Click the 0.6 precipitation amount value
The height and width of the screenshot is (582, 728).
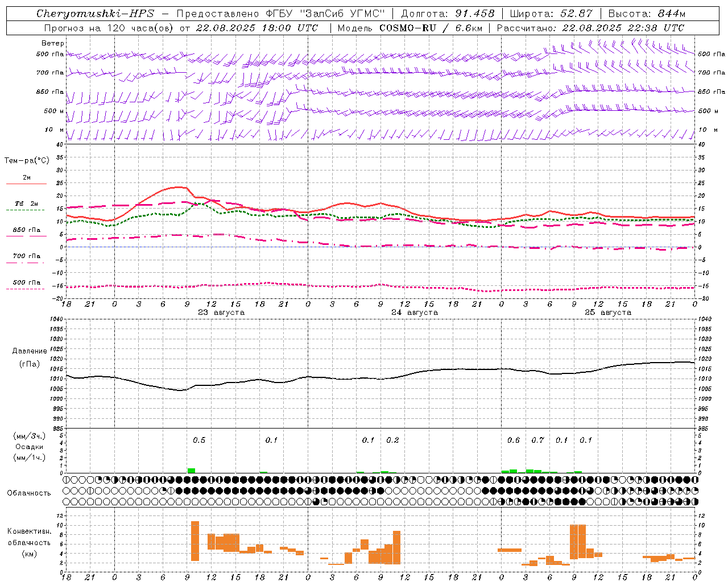click(x=514, y=440)
